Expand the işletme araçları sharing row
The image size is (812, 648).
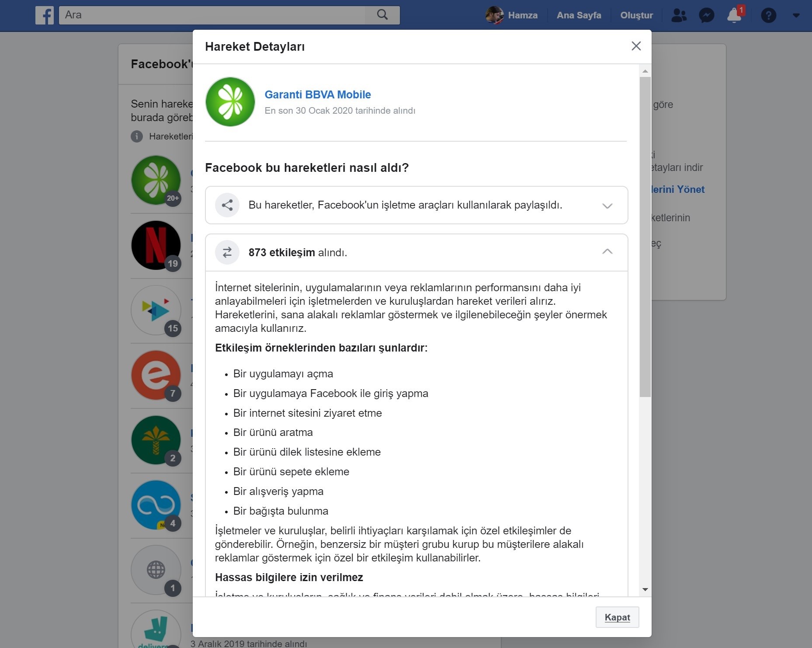[416, 205]
